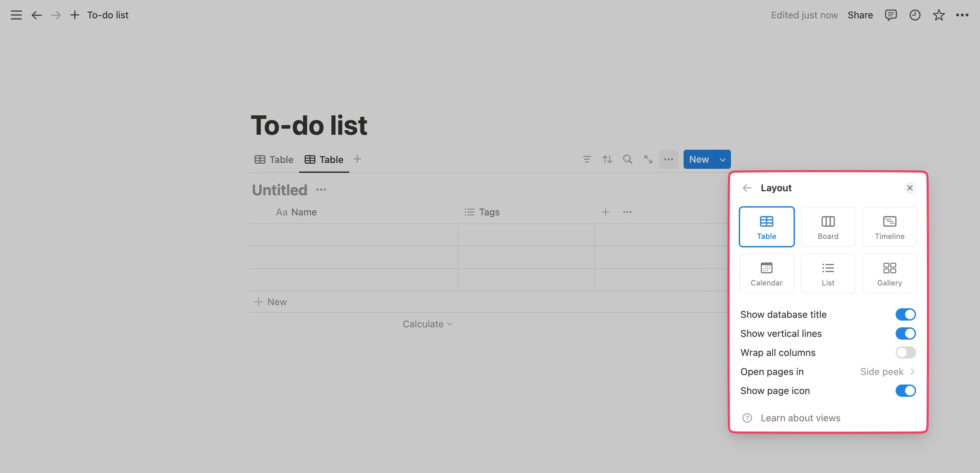Open view options ellipsis next to New
This screenshot has width=980, height=473.
(x=668, y=159)
